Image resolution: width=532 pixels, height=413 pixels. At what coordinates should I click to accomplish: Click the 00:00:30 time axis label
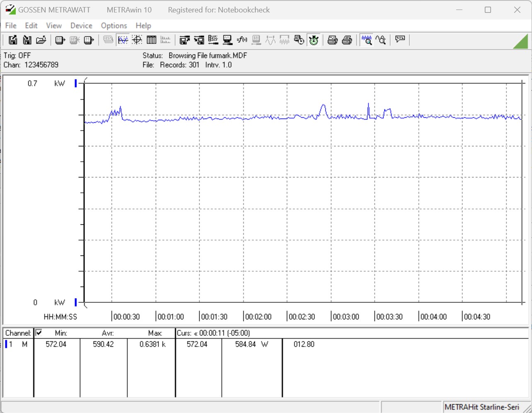coord(126,317)
